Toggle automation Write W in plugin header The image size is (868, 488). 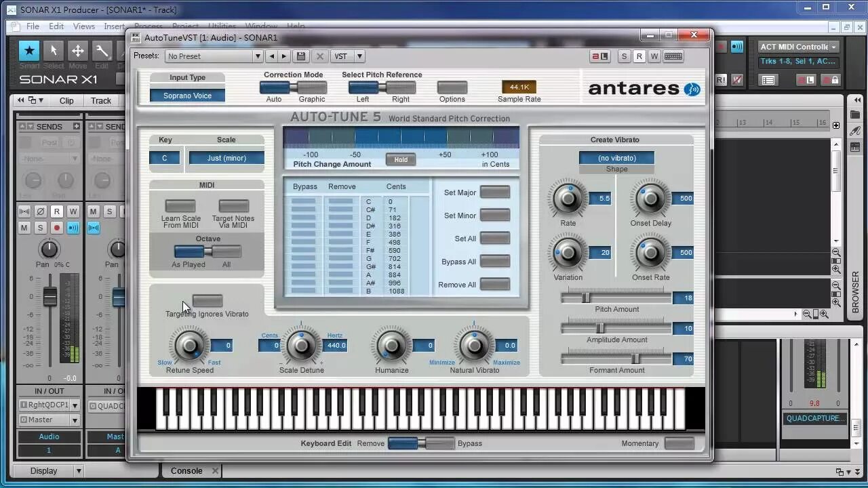point(654,56)
